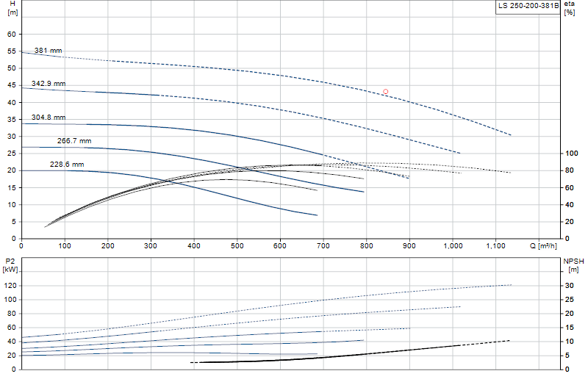
Task: Click the 25 value on NPSH axis
Action: point(569,300)
